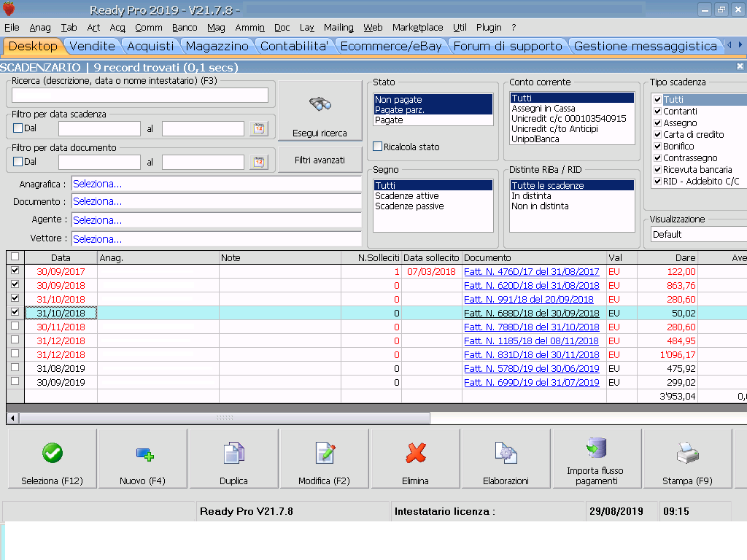Open the Banco menu
The width and height of the screenshot is (747, 560).
(185, 28)
